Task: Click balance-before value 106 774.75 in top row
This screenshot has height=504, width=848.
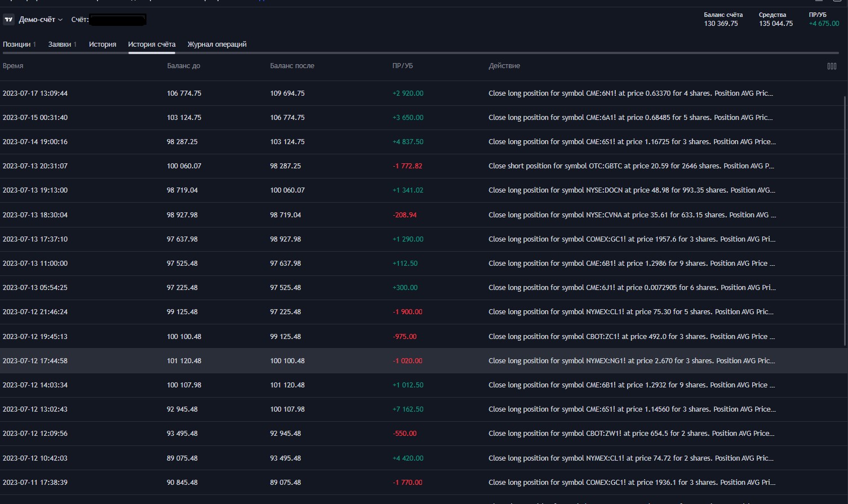Action: coord(184,93)
